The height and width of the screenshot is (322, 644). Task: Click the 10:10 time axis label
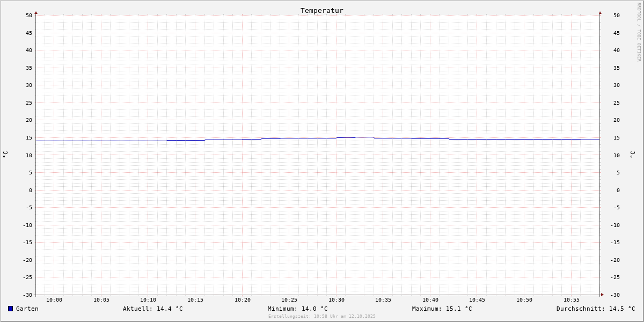[148, 300]
